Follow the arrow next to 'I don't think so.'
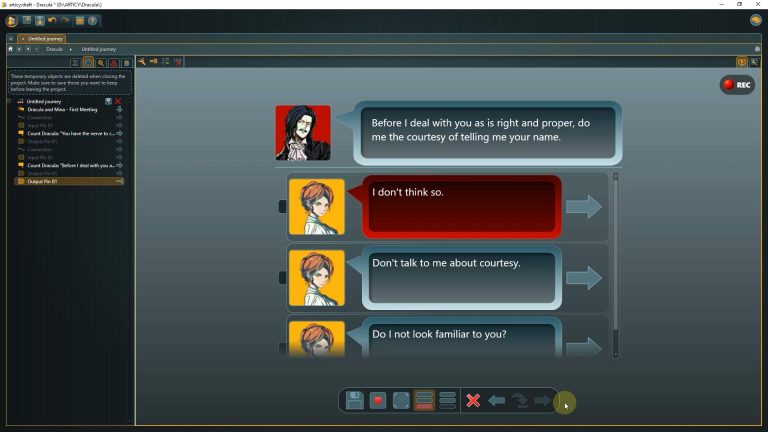 point(583,207)
